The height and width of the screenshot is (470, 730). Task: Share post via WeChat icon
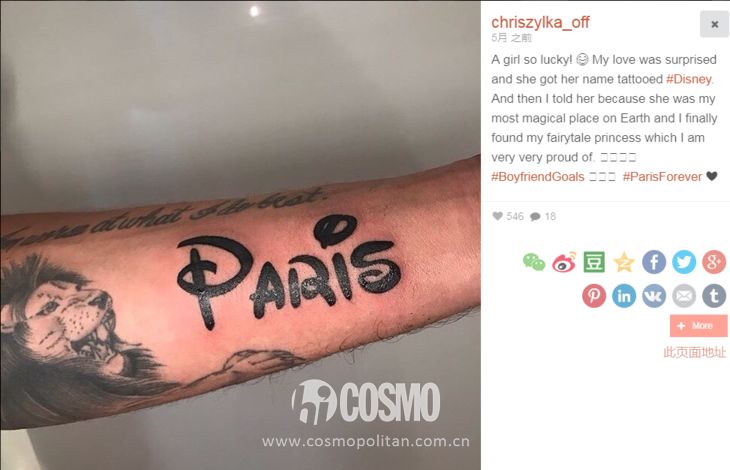point(534,262)
